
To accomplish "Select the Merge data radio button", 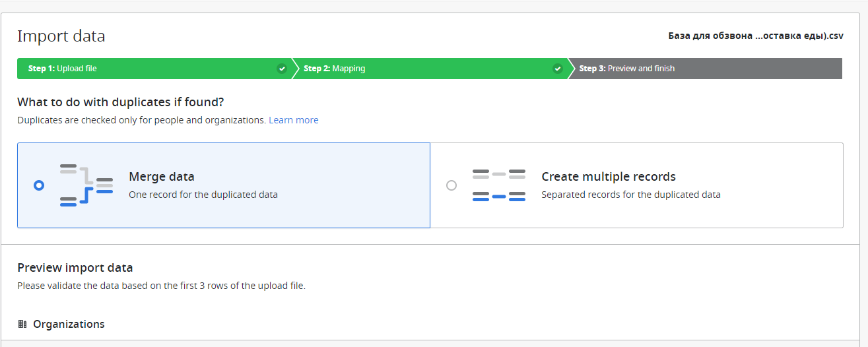I will coord(39,185).
